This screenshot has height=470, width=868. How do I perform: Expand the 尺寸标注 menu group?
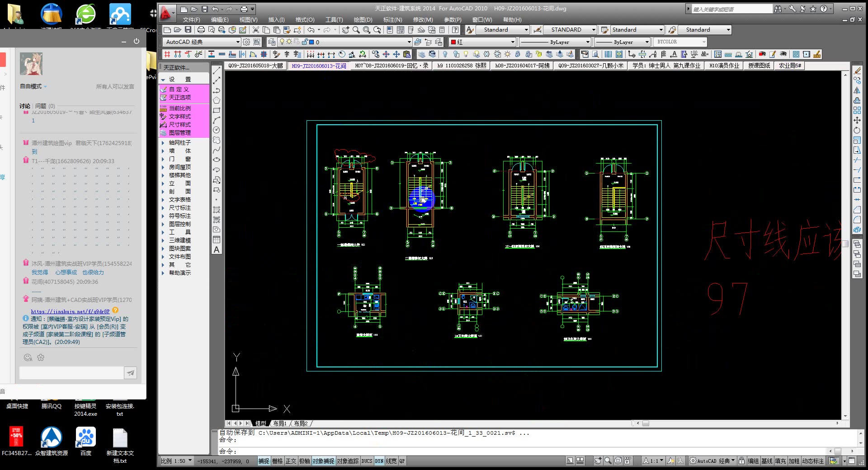click(x=180, y=208)
